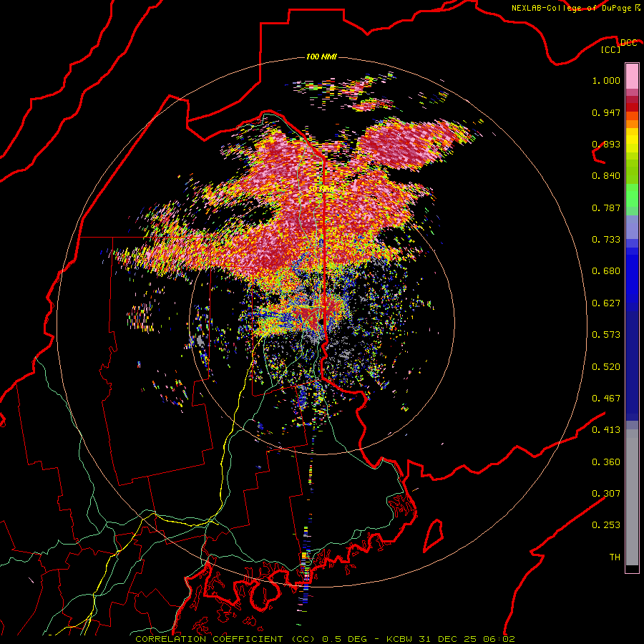Click the 0.467 scale value
644x644 pixels.
(x=606, y=399)
